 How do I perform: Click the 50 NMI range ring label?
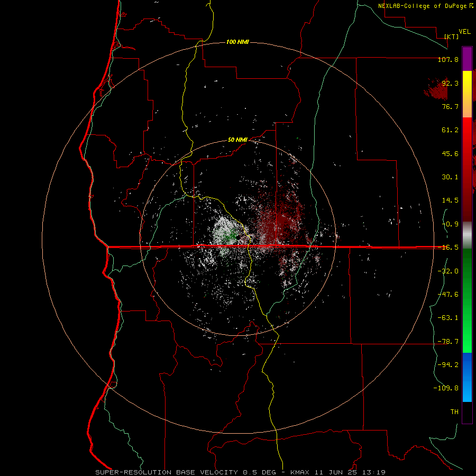coord(237,140)
